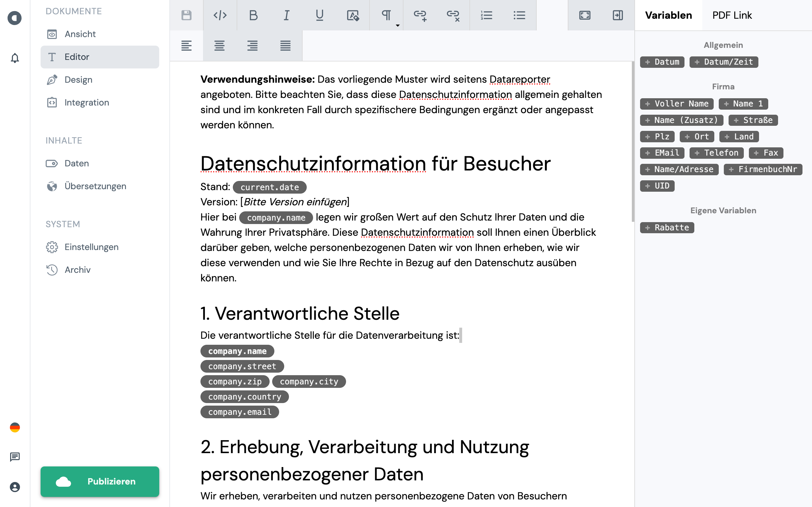
Task: Open the German flag language selector
Action: tap(15, 427)
